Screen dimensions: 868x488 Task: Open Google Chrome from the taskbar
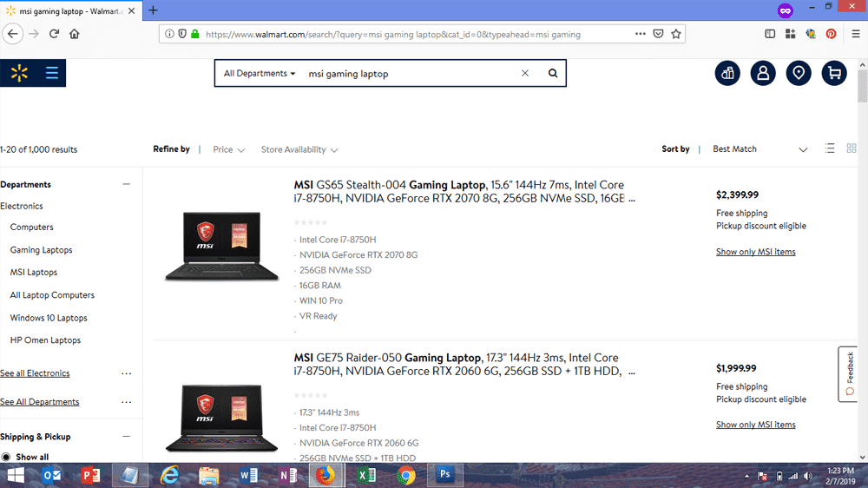click(405, 475)
